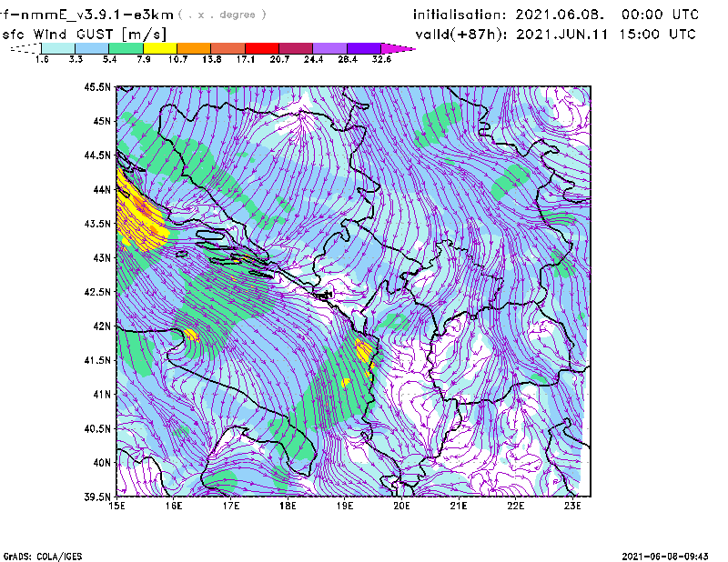
Task: Click longitude label 16E
Action: [174, 506]
